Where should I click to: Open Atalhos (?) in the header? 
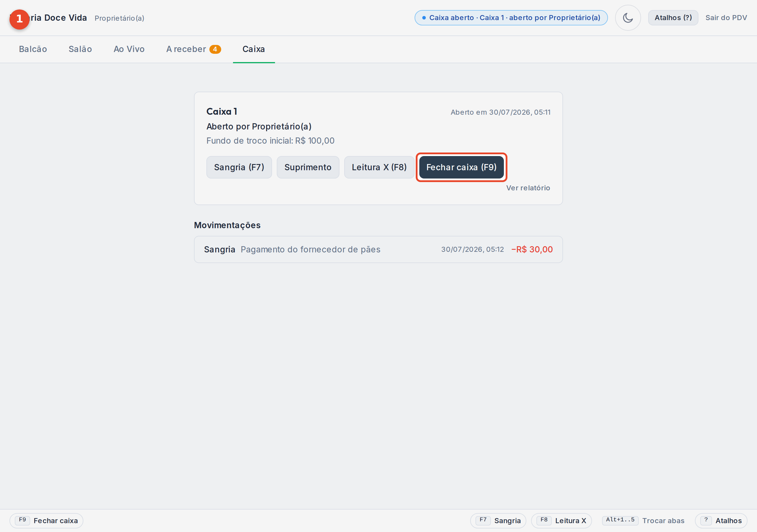click(x=673, y=18)
